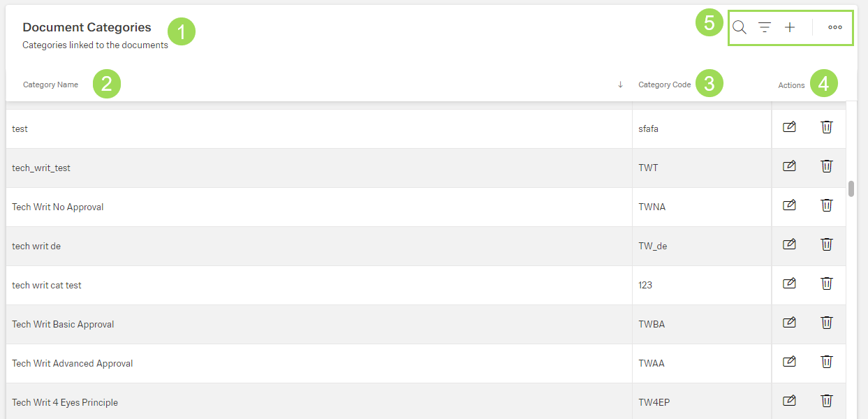The image size is (868, 419).
Task: Edit the 'test' category row
Action: point(789,127)
